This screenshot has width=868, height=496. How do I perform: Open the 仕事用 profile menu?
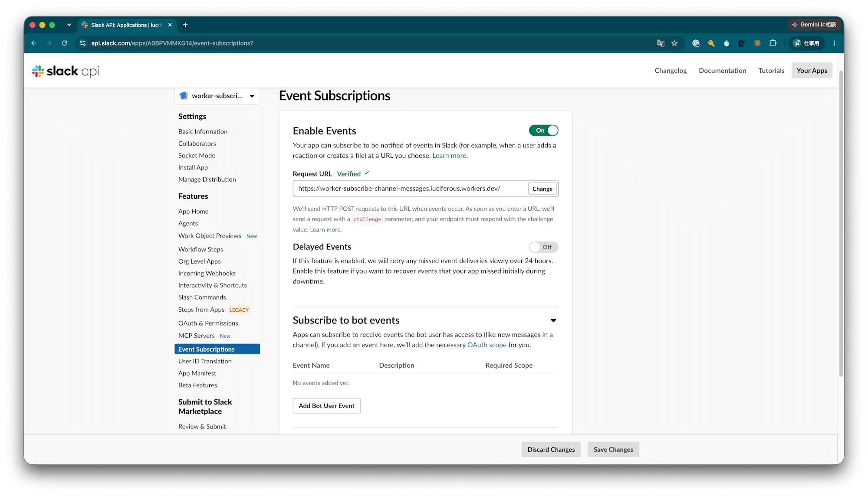807,43
